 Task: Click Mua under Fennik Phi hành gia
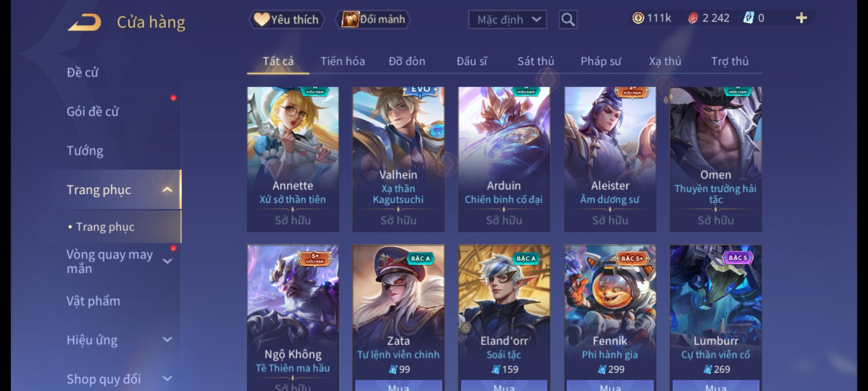[x=610, y=386]
